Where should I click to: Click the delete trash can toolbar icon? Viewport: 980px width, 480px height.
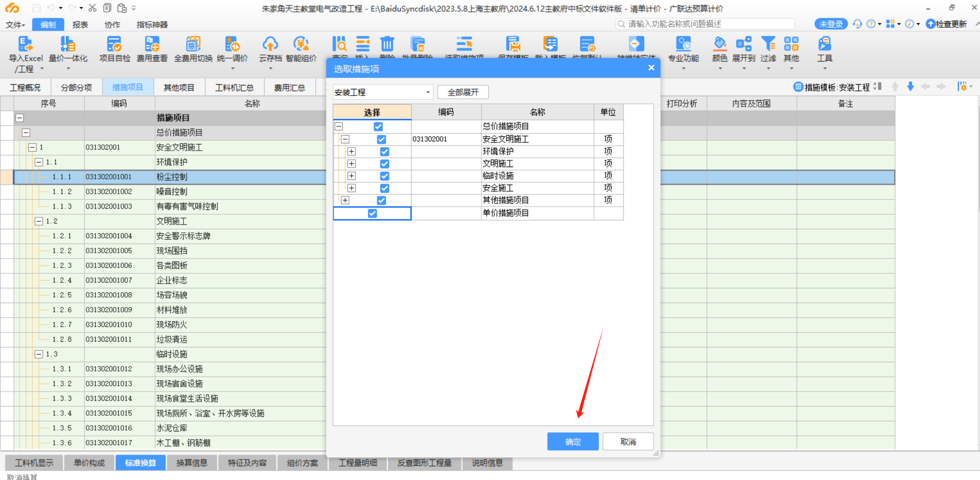pos(387,44)
